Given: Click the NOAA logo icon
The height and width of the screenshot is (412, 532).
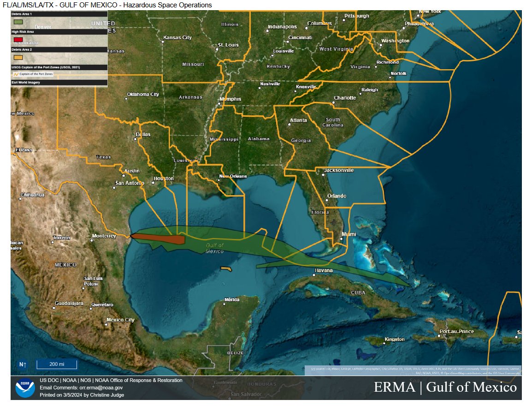Looking at the screenshot, I should pos(25,388).
